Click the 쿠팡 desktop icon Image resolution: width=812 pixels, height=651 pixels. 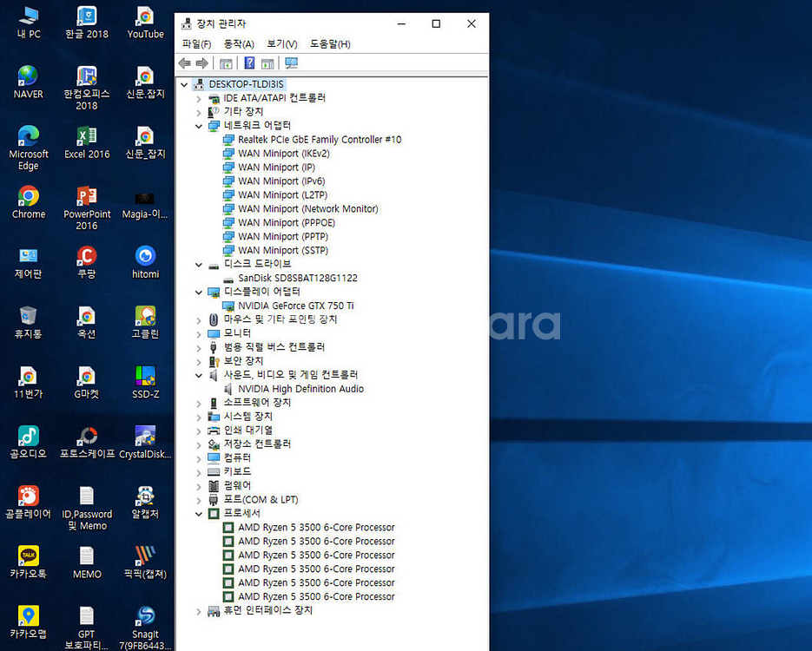(87, 263)
